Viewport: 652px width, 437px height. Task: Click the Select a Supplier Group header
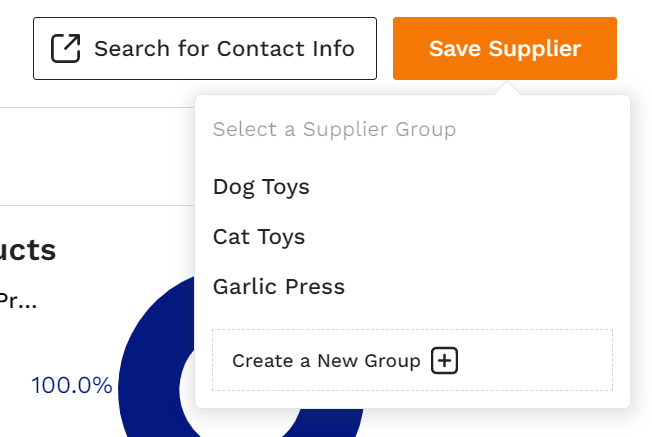click(x=334, y=129)
